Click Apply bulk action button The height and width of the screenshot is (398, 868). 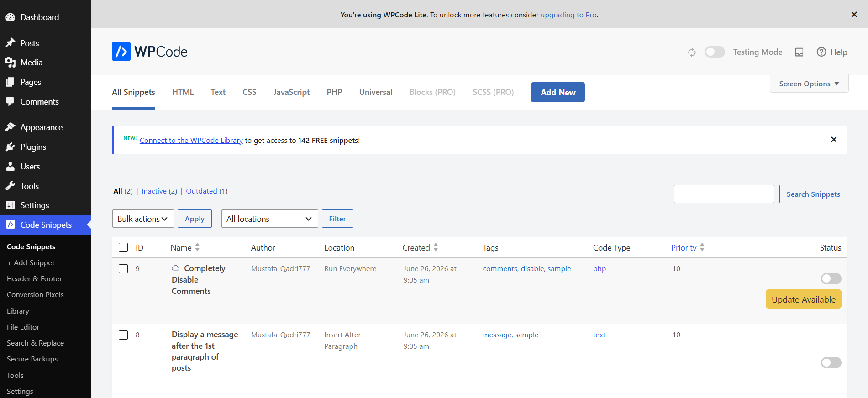point(195,219)
